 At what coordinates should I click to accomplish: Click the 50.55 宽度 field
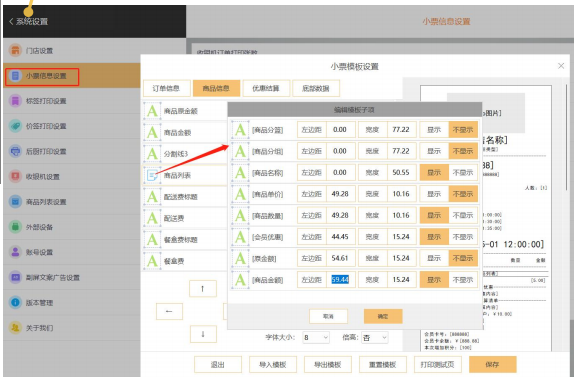pos(401,172)
